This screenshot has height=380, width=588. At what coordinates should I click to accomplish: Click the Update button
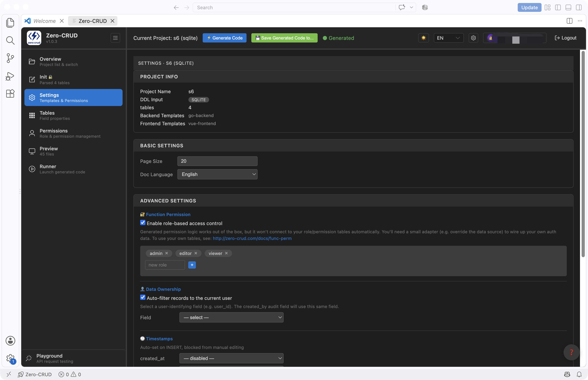click(x=529, y=8)
